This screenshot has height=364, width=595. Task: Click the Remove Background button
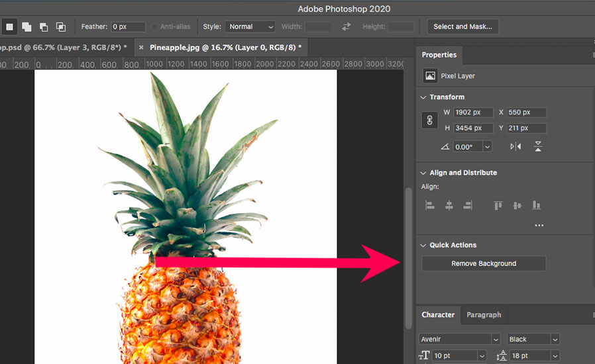tap(484, 263)
